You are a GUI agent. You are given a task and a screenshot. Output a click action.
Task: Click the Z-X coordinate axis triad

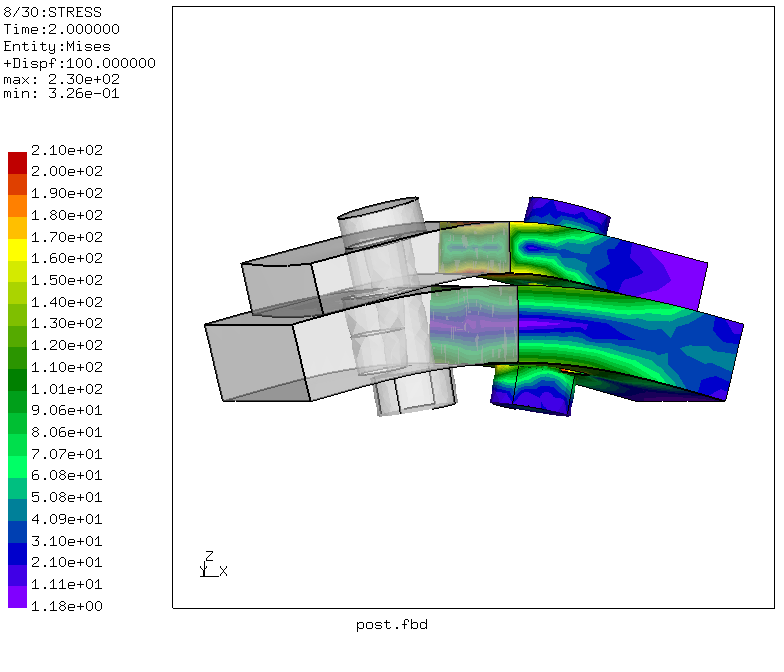point(214,564)
